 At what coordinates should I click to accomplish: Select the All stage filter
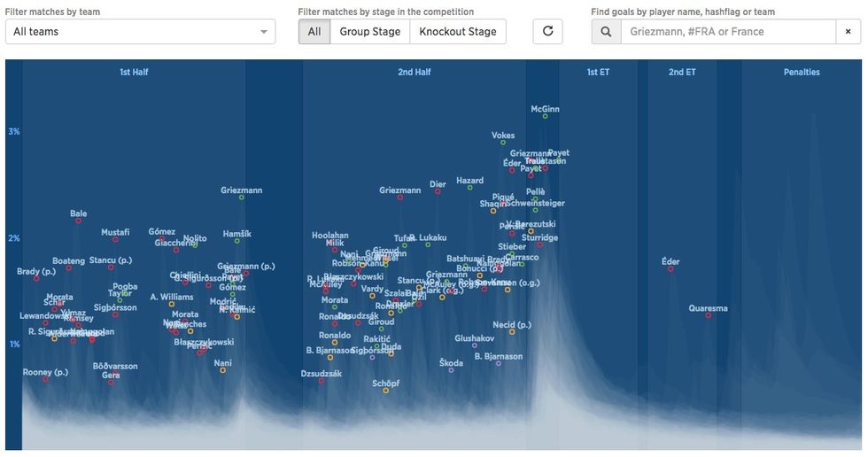pyautogui.click(x=314, y=32)
